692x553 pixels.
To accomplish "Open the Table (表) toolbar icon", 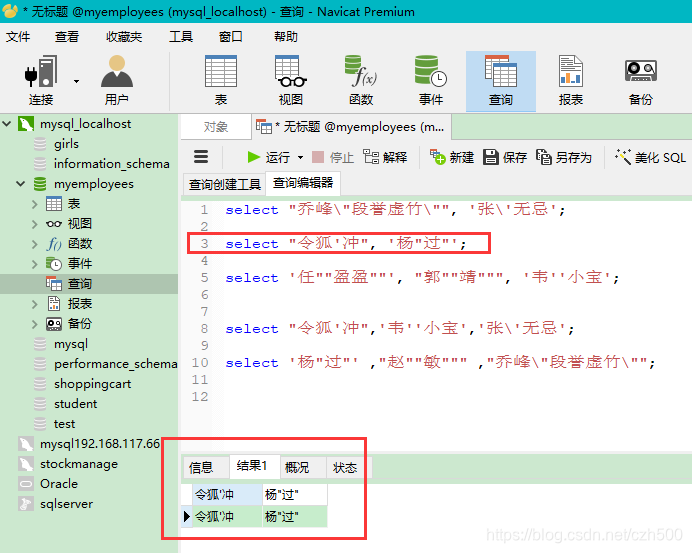I will (x=221, y=80).
